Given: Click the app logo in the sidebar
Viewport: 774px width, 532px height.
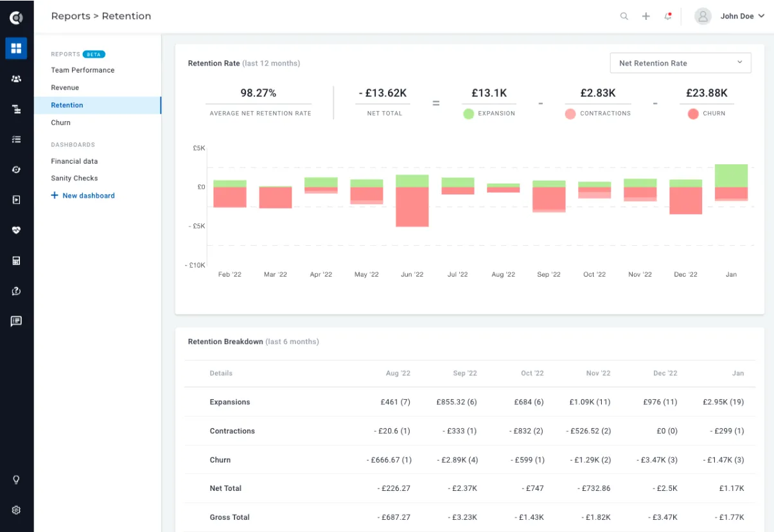Looking at the screenshot, I should click(16, 18).
